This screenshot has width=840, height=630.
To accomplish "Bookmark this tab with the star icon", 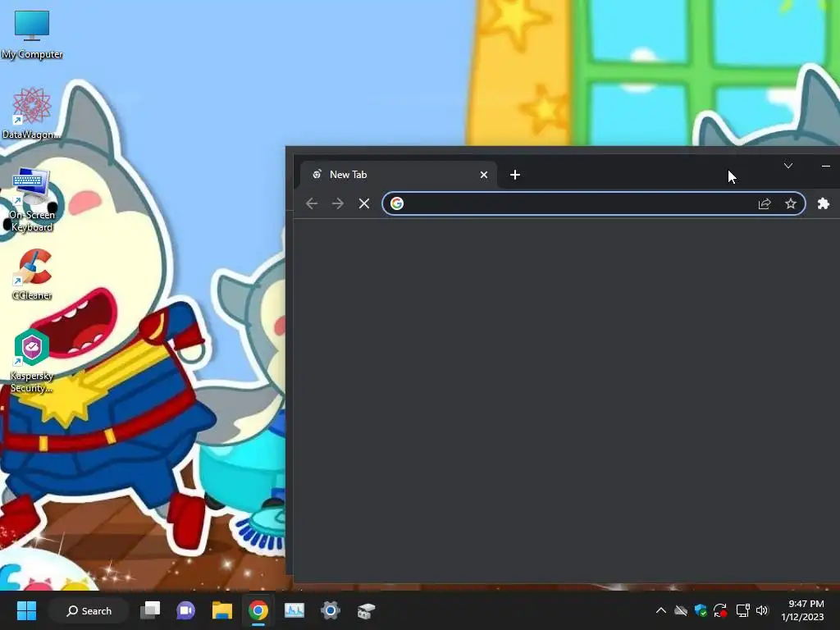I will (791, 203).
